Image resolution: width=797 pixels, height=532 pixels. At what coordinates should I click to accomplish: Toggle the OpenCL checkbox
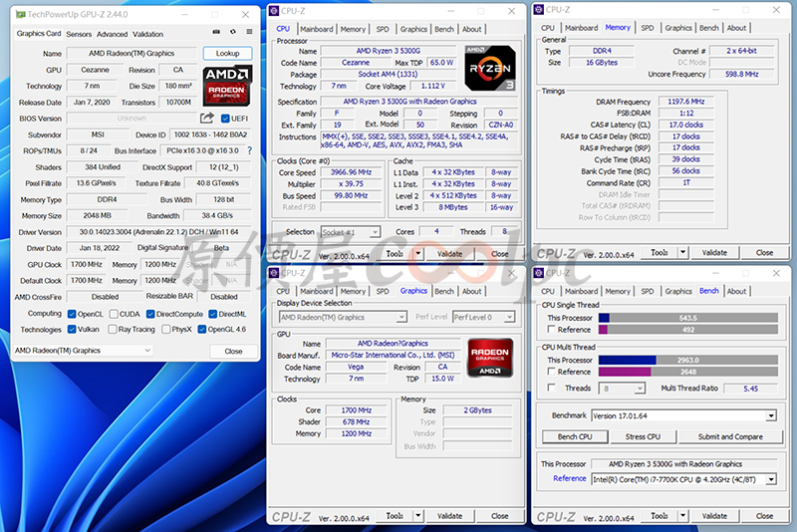click(72, 314)
